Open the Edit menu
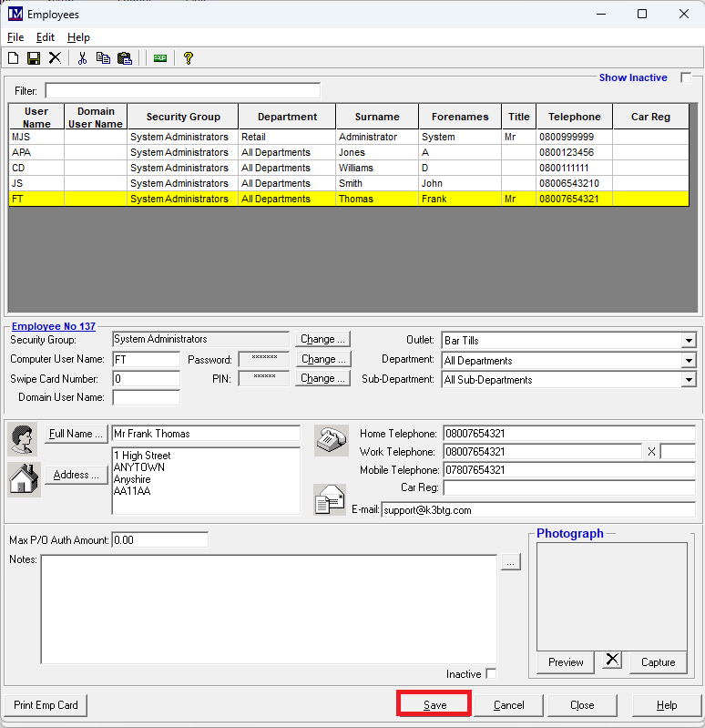 click(46, 37)
